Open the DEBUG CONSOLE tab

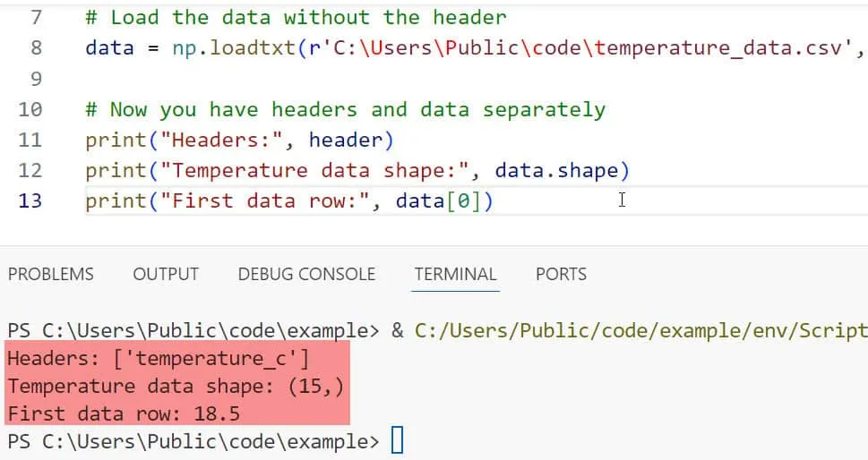pos(306,274)
